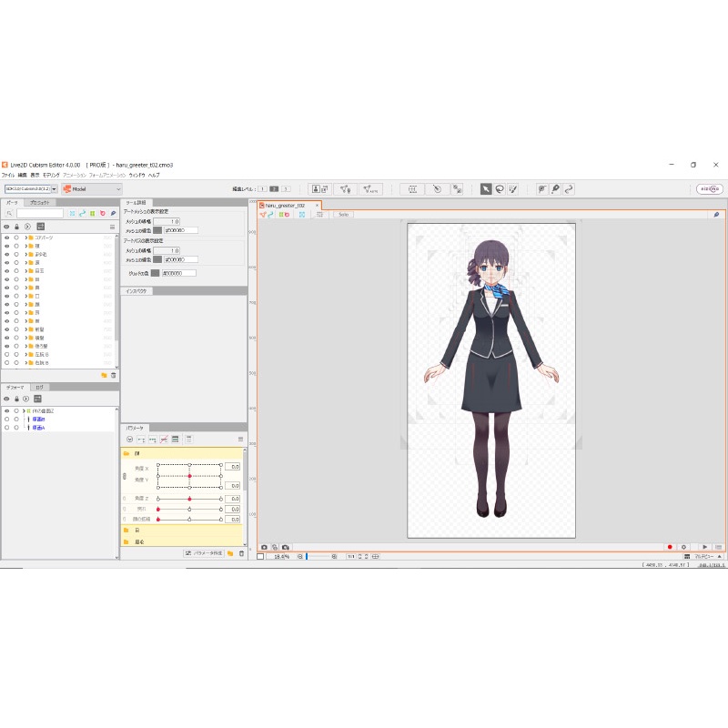Screen dimensions: 728x728
Task: Select the lasso selection tool
Action: [500, 187]
